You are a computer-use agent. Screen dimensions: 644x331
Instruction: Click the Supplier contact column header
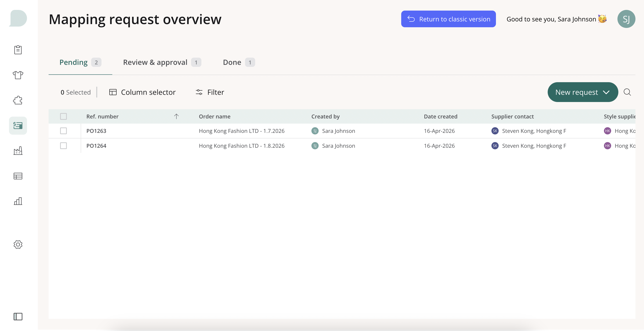coord(513,117)
